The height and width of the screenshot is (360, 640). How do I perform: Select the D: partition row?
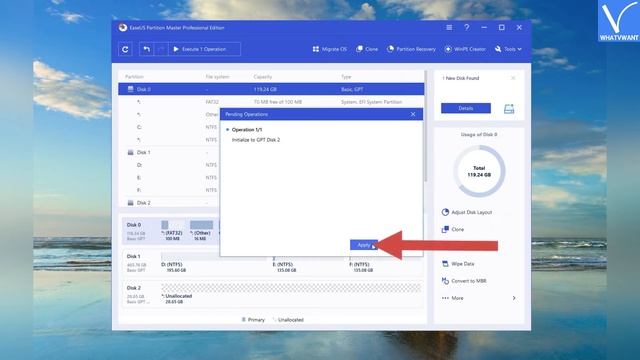(x=169, y=165)
